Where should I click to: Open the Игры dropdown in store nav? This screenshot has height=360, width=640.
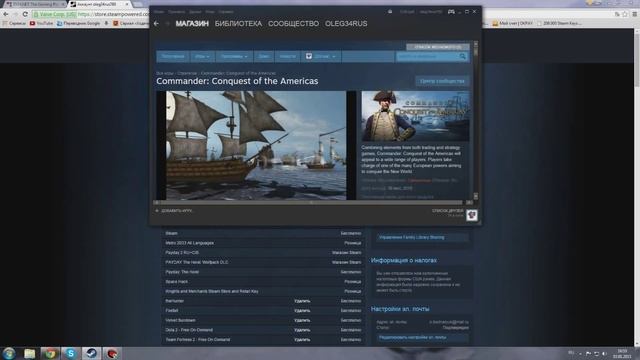coord(202,56)
